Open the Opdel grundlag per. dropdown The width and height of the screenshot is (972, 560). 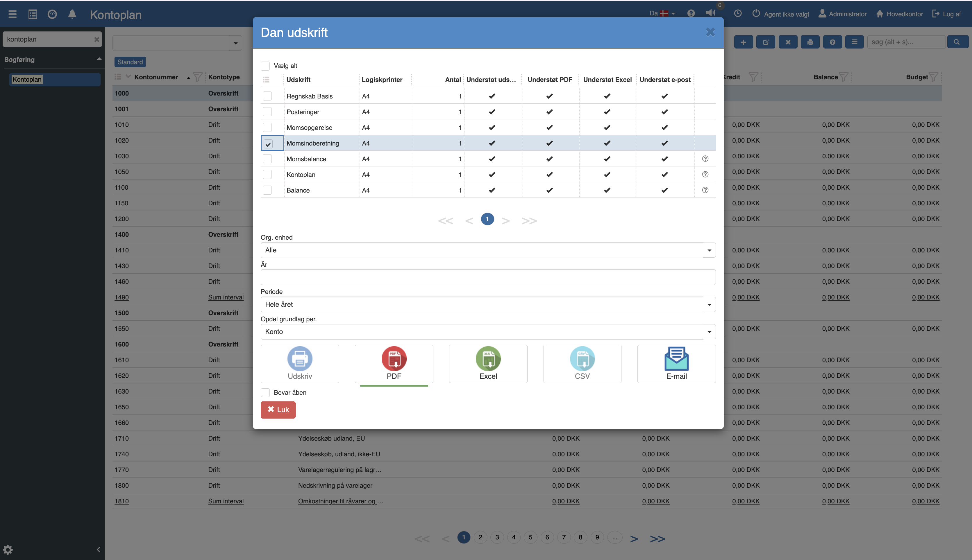click(709, 332)
